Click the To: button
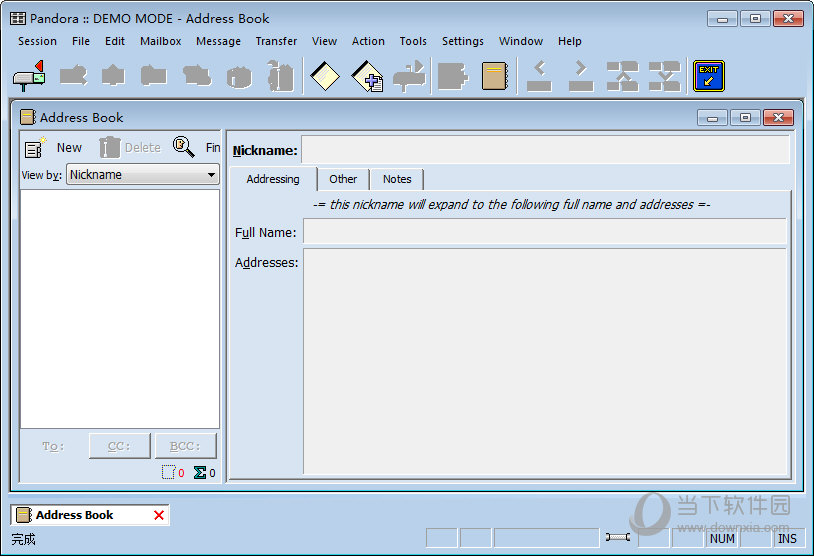 pyautogui.click(x=53, y=446)
